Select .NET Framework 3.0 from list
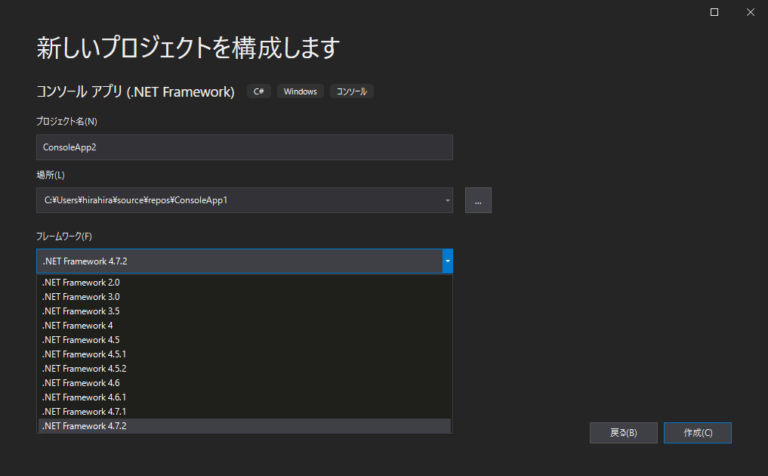 244,297
